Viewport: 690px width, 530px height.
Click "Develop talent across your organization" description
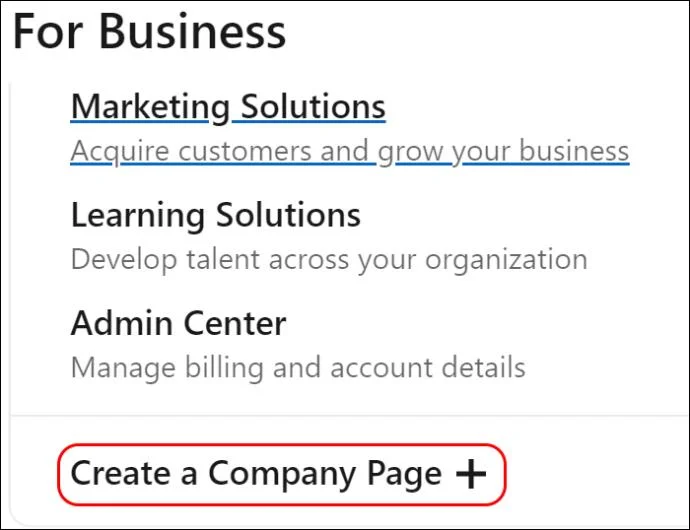328,259
